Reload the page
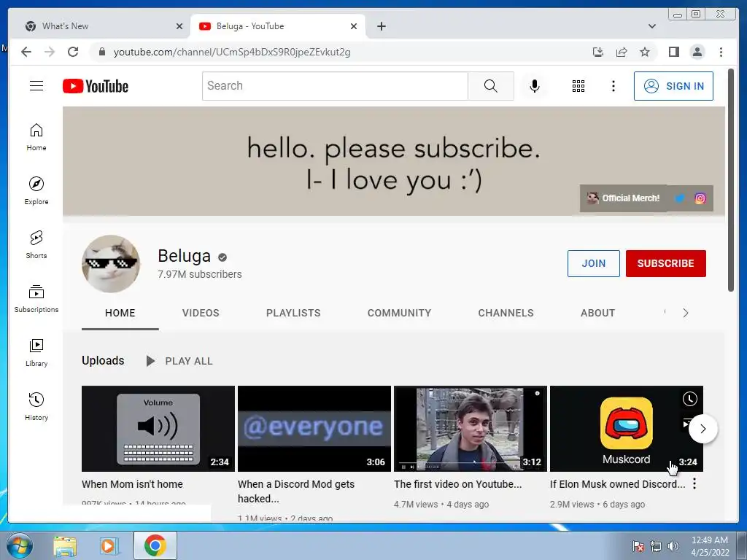747x560 pixels. [73, 52]
